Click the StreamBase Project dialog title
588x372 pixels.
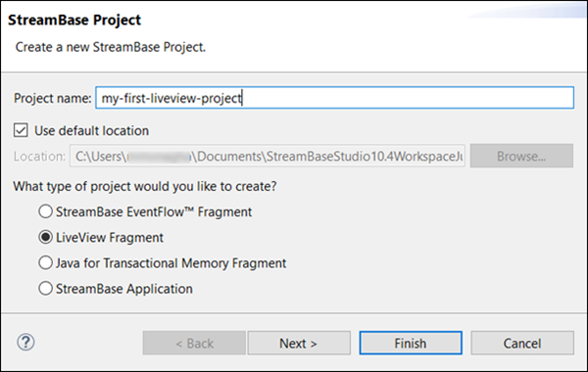(74, 20)
